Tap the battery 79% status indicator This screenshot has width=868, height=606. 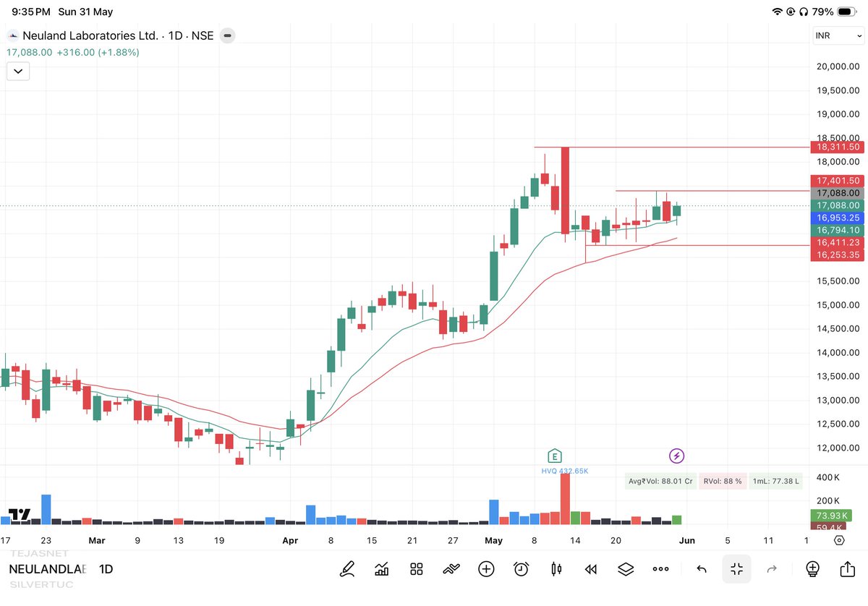click(x=833, y=12)
